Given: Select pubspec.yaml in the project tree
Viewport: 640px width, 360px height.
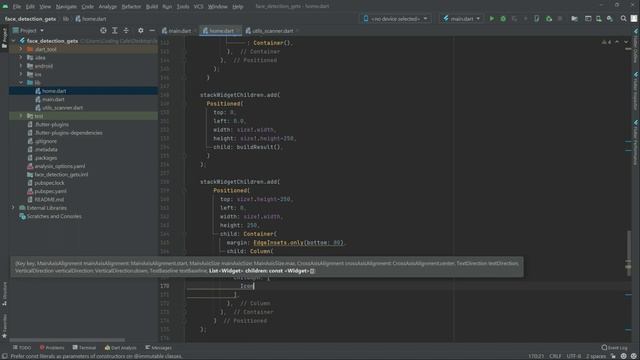Looking at the screenshot, I should coord(50,191).
